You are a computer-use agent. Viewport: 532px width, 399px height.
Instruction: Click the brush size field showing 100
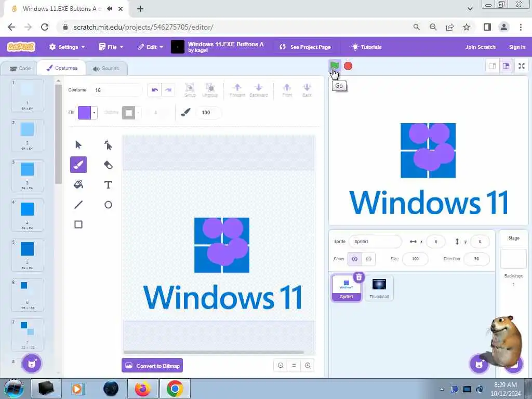tap(209, 113)
